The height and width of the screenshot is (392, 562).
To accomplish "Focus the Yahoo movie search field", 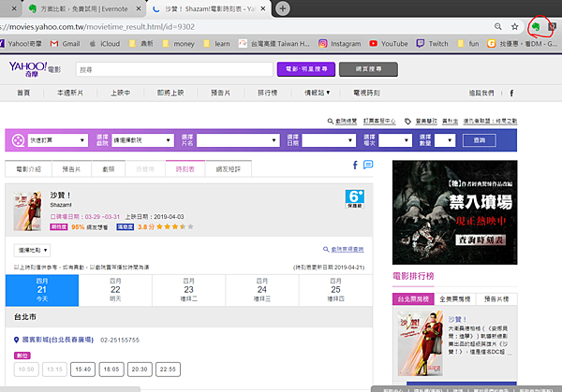I will [x=174, y=69].
